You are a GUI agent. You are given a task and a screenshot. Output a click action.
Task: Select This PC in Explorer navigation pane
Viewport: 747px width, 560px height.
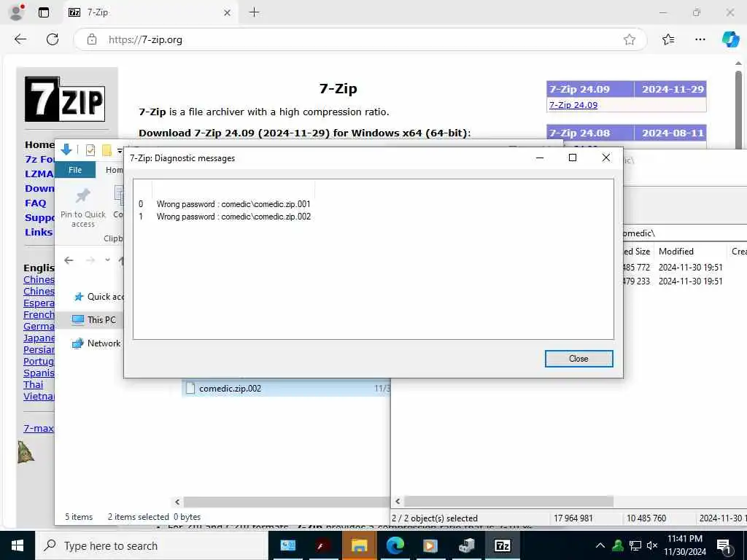pyautogui.click(x=94, y=320)
